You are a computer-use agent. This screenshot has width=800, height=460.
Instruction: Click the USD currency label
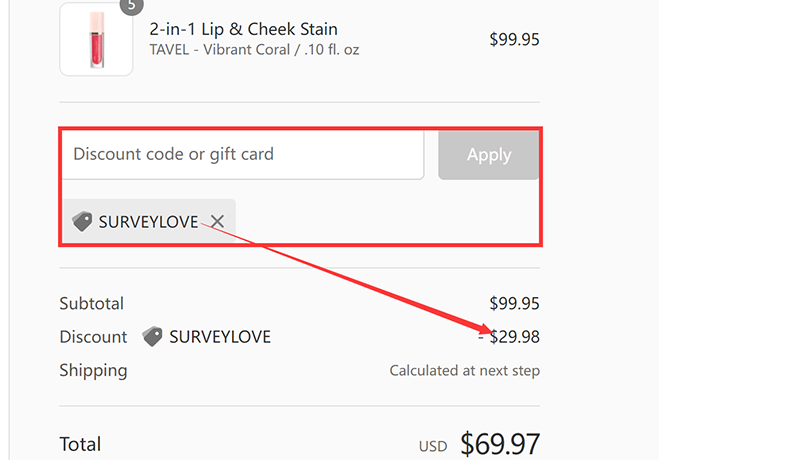(x=433, y=446)
